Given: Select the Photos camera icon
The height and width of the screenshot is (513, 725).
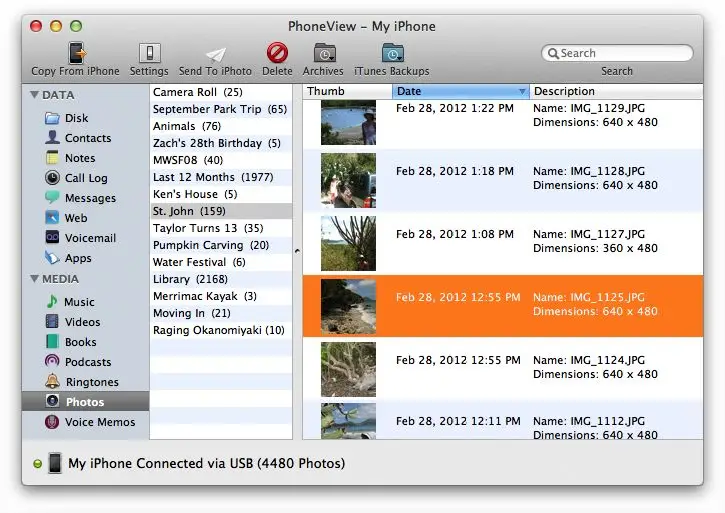Looking at the screenshot, I should [x=52, y=401].
